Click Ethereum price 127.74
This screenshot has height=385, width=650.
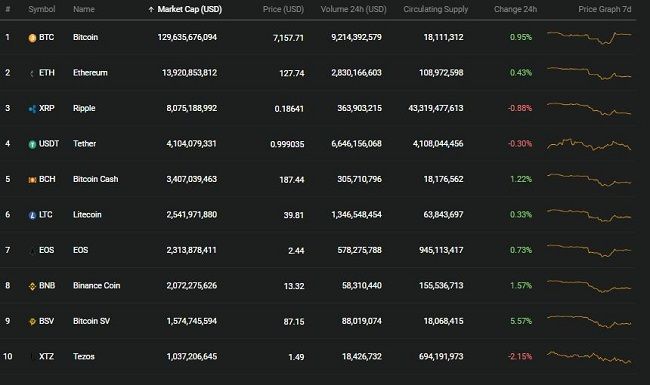(x=292, y=73)
